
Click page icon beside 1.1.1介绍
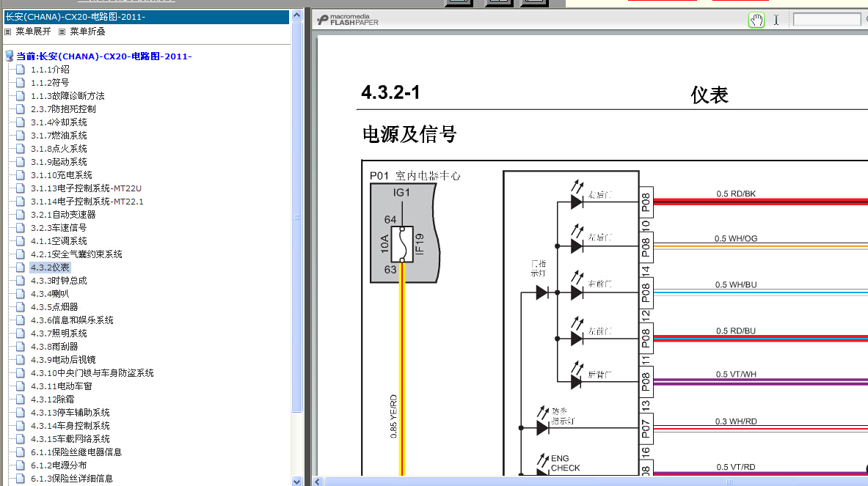pyautogui.click(x=21, y=70)
